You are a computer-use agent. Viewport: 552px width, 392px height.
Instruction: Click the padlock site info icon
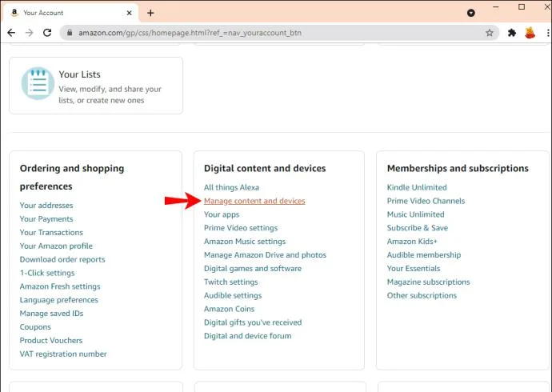(x=70, y=33)
